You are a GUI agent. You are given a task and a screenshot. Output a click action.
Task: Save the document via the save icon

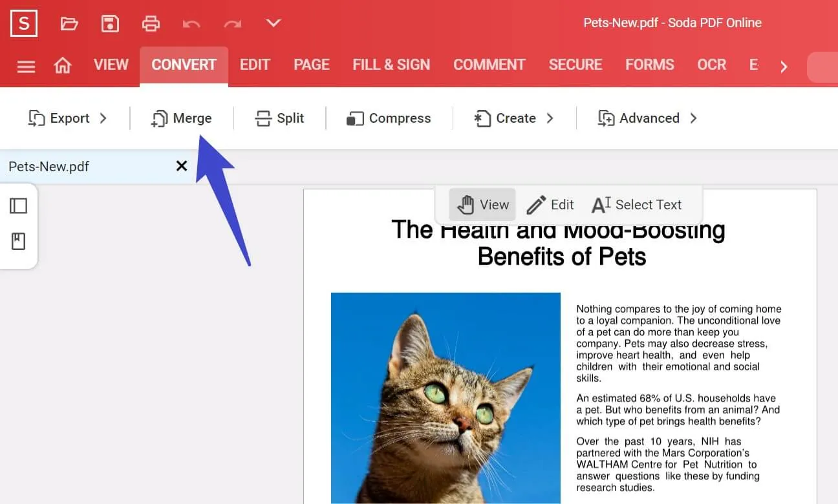tap(110, 23)
